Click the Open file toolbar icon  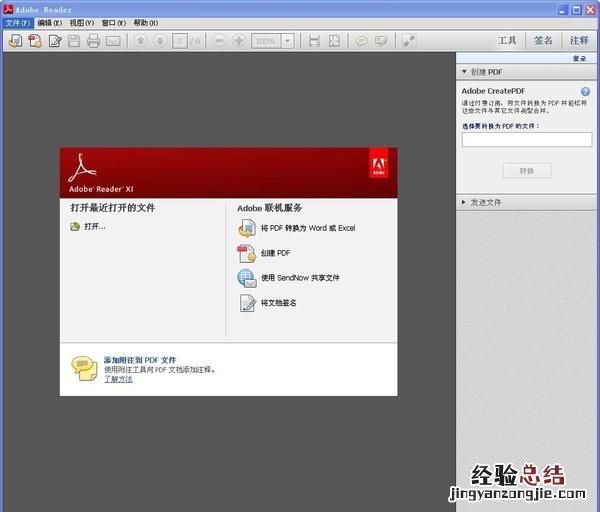pyautogui.click(x=15, y=41)
